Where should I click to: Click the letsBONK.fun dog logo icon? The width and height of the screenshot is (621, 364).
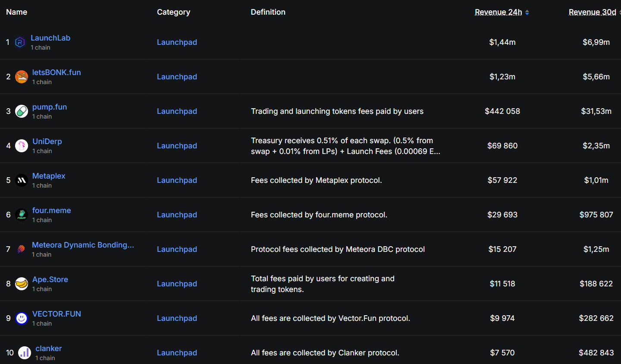point(22,77)
